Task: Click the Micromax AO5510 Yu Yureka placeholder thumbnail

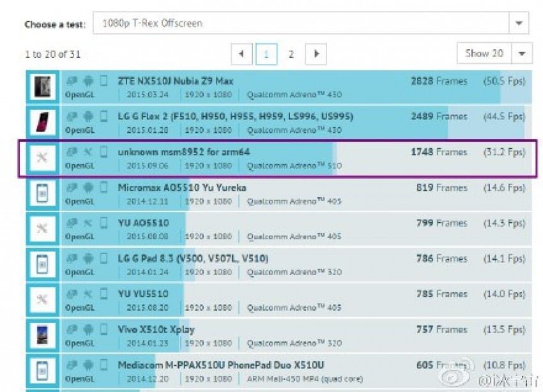Action: [x=42, y=193]
